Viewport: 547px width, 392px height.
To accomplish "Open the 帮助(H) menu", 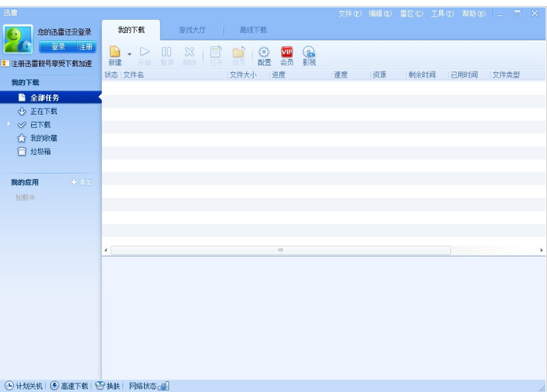I will point(473,14).
